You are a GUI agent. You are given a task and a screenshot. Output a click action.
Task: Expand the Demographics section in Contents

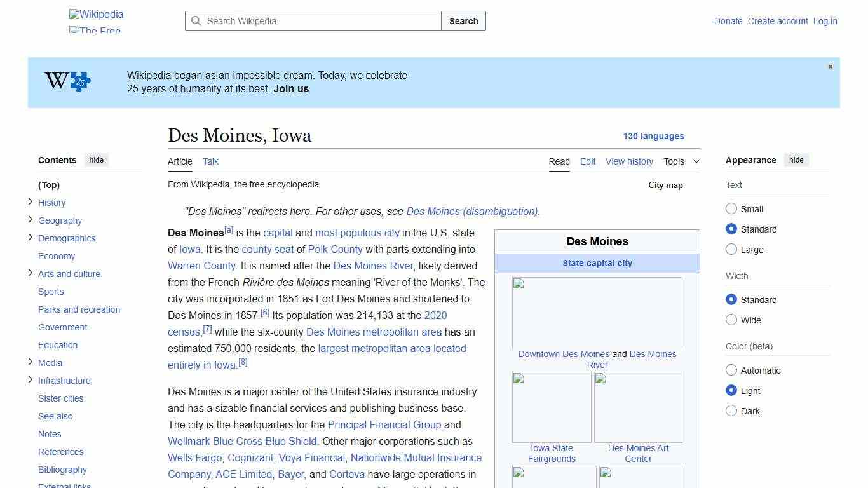pos(30,237)
